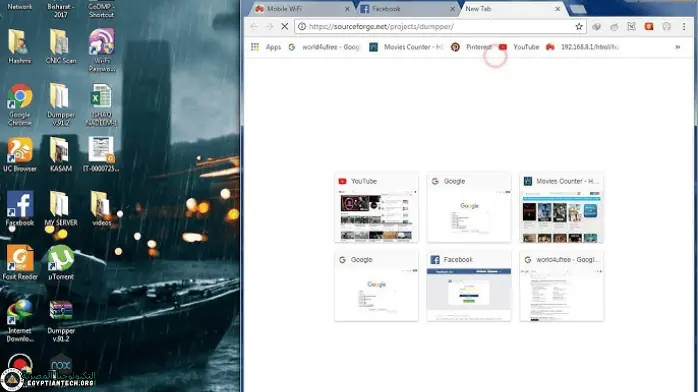This screenshot has height=392, width=698.
Task: Click the red extension icon in Chrome toolbar
Action: (649, 27)
